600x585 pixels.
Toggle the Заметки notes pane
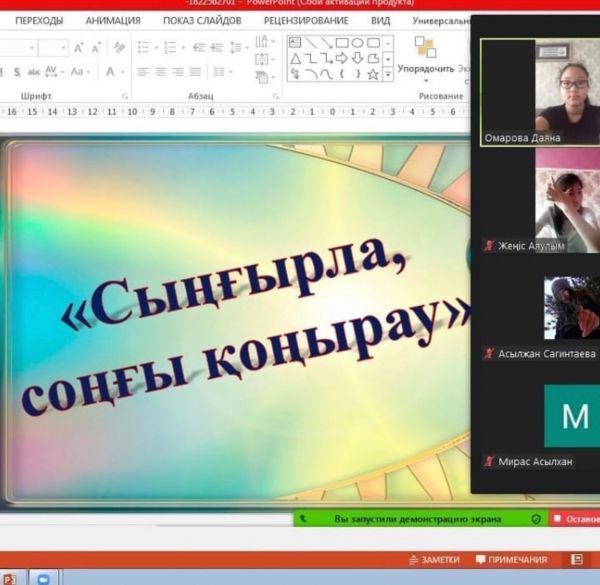[x=434, y=559]
